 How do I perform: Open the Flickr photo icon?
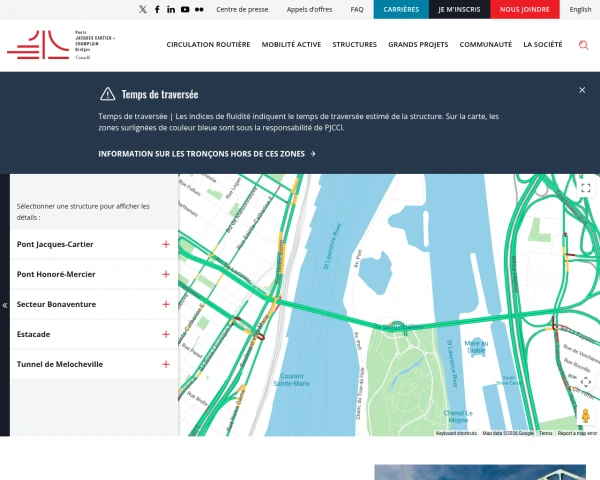(x=199, y=9)
